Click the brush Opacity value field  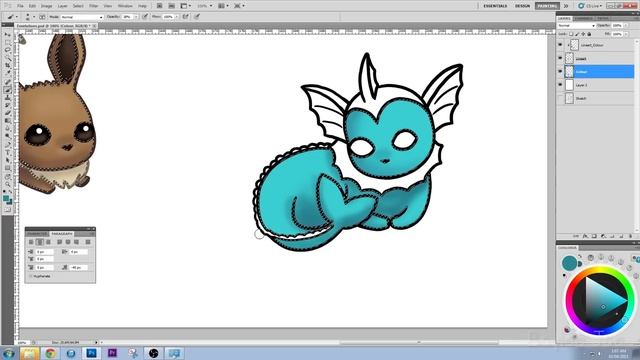(x=128, y=17)
